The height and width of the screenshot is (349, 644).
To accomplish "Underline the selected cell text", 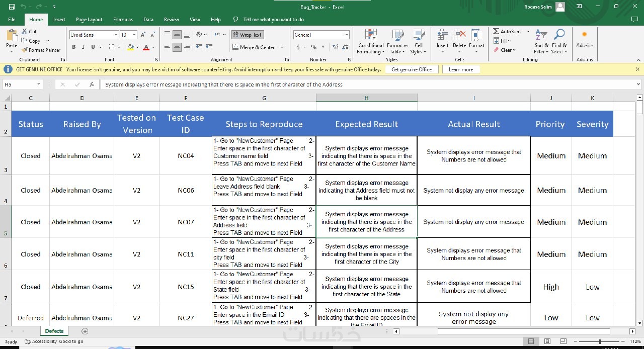I will [x=93, y=47].
